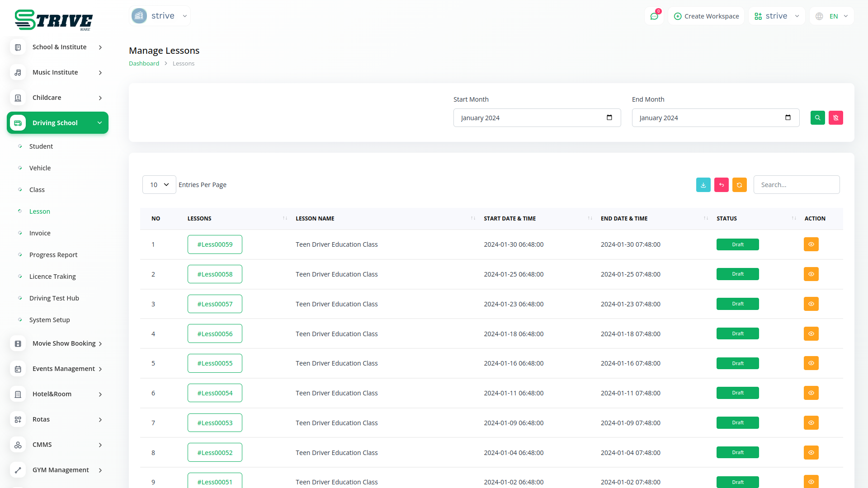This screenshot has width=868, height=488.
Task: Open Driving Test Hub menu item
Action: 54,298
